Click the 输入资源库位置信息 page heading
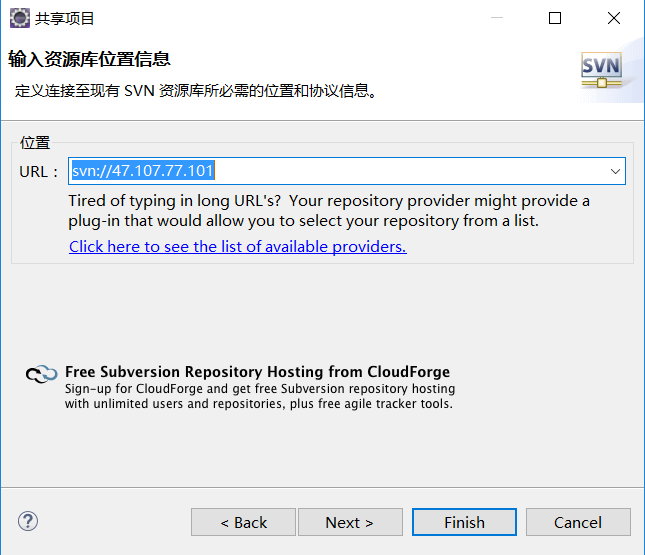 (89, 59)
